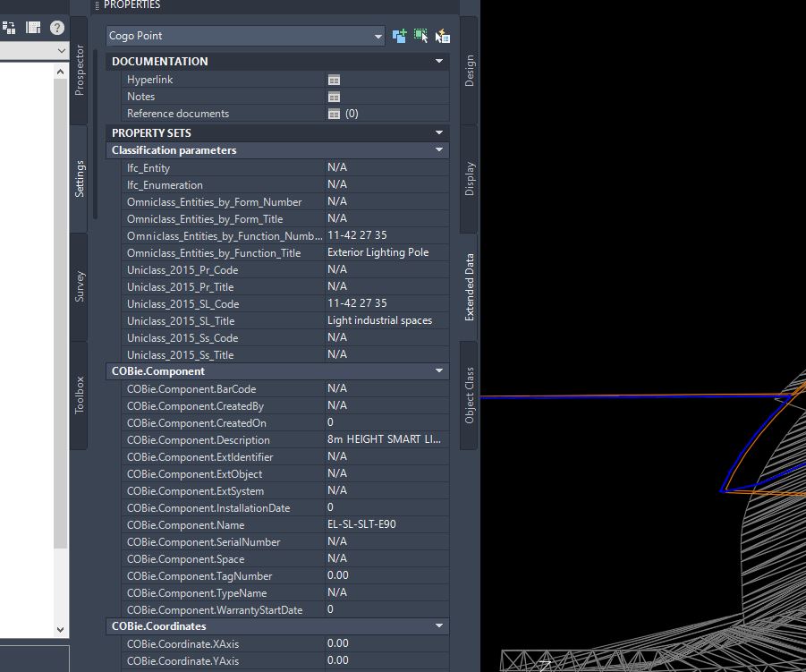Open the Reference documents editor icon
This screenshot has height=672, width=806.
335,114
